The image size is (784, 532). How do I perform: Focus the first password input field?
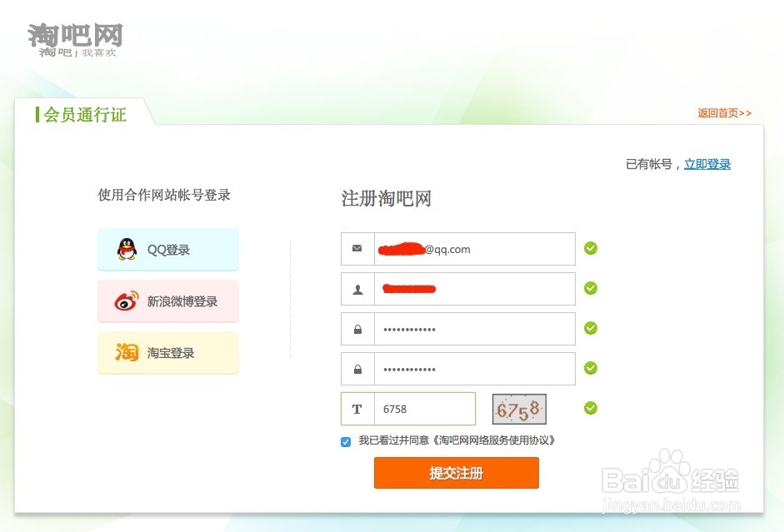475,329
